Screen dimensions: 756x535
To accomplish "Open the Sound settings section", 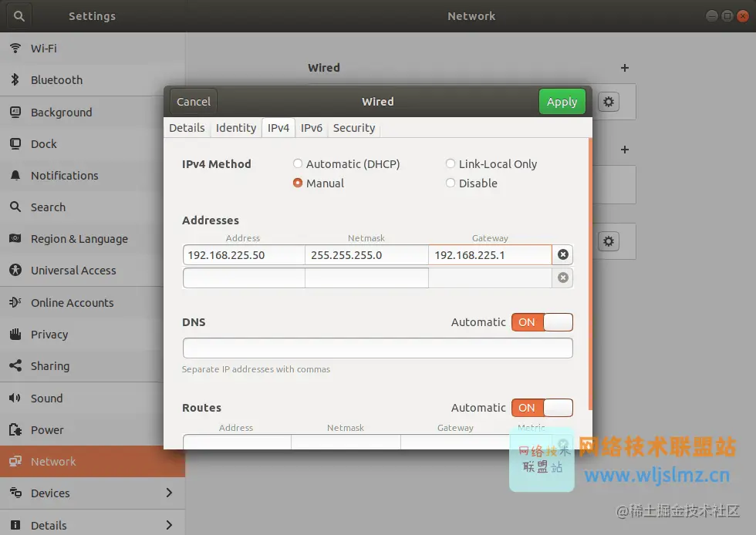I will pyautogui.click(x=48, y=398).
